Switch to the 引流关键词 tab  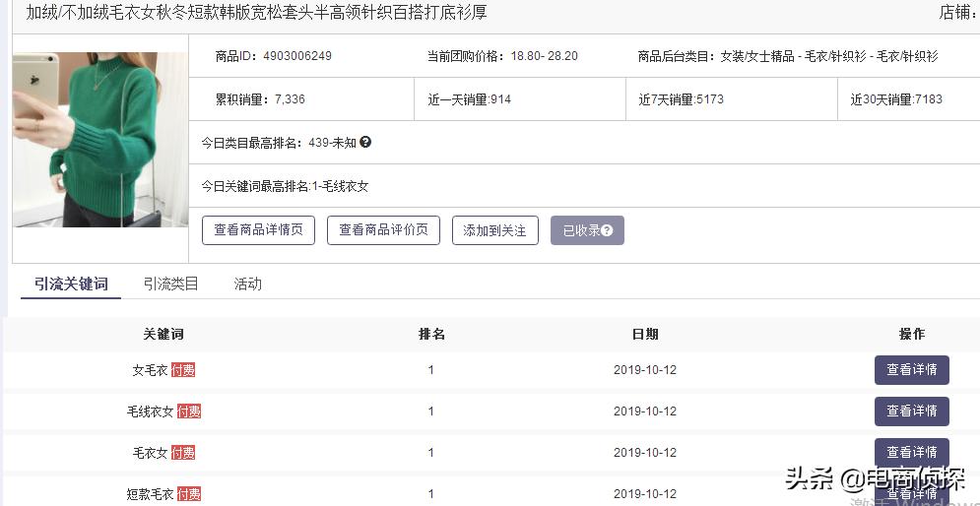coord(71,284)
